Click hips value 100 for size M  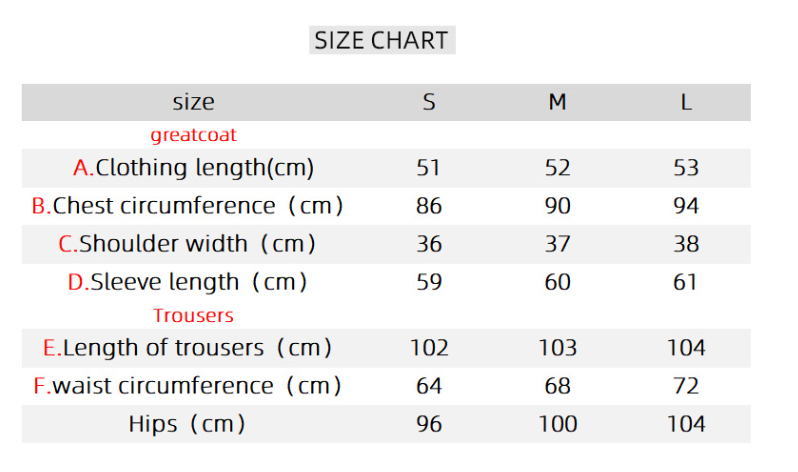557,424
